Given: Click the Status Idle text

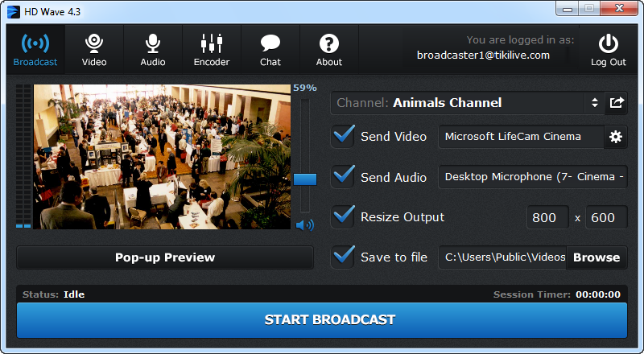Looking at the screenshot, I should tap(53, 294).
